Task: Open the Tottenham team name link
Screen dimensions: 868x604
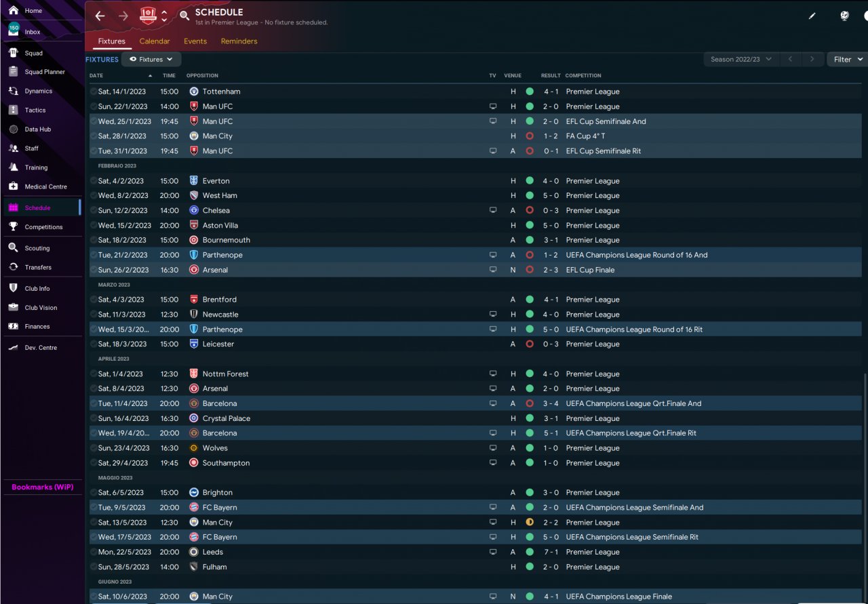Action: tap(221, 92)
